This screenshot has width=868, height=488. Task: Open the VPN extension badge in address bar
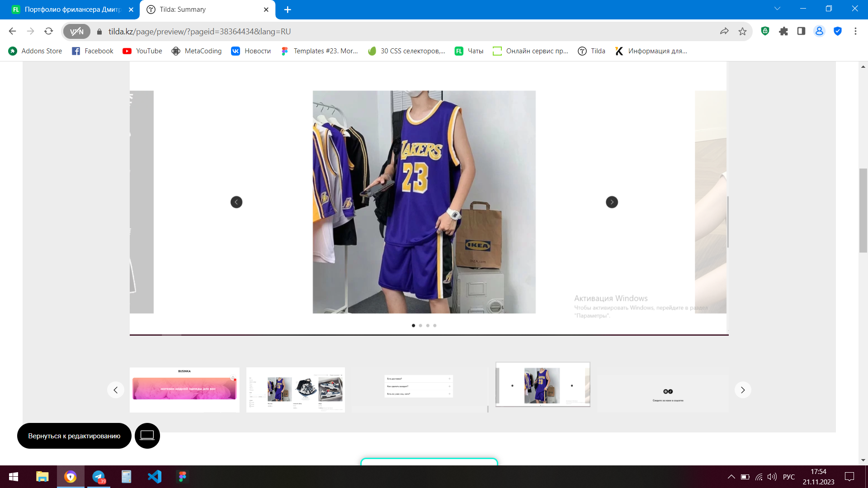coord(77,32)
